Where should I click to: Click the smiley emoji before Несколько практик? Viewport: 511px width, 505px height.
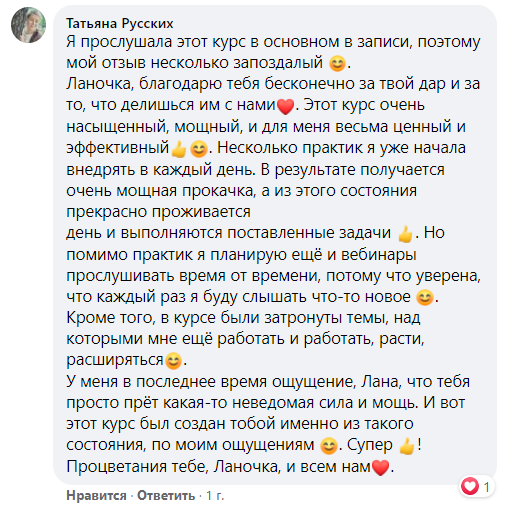coord(199,149)
